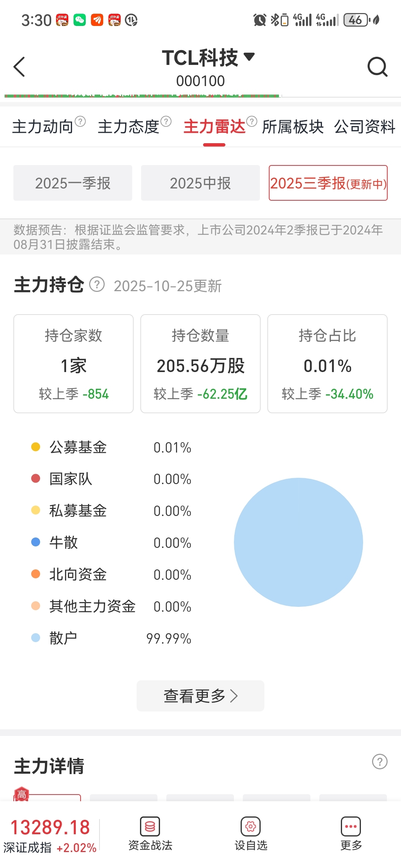Open the 更多 three-dots icon
The width and height of the screenshot is (401, 868).
[x=351, y=827]
